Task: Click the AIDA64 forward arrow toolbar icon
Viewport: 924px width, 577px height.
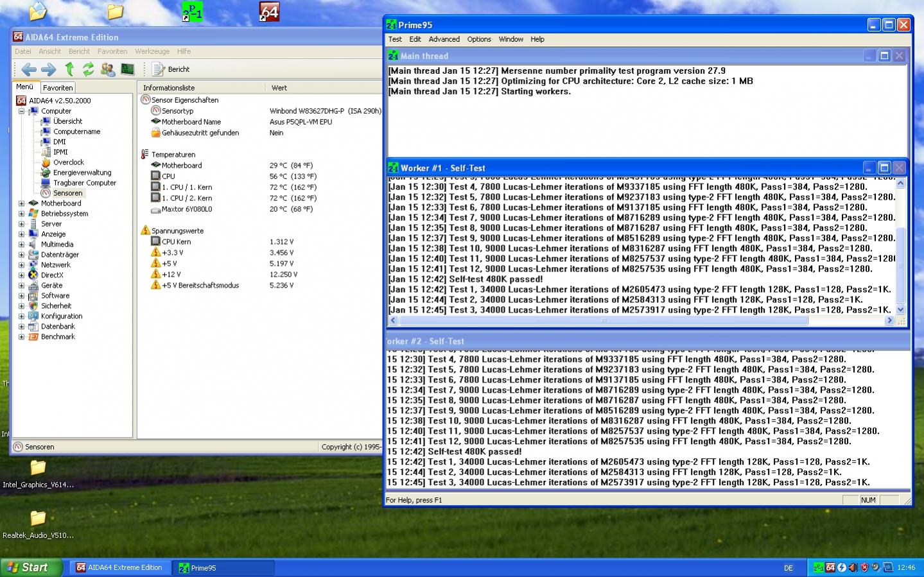Action: point(49,69)
